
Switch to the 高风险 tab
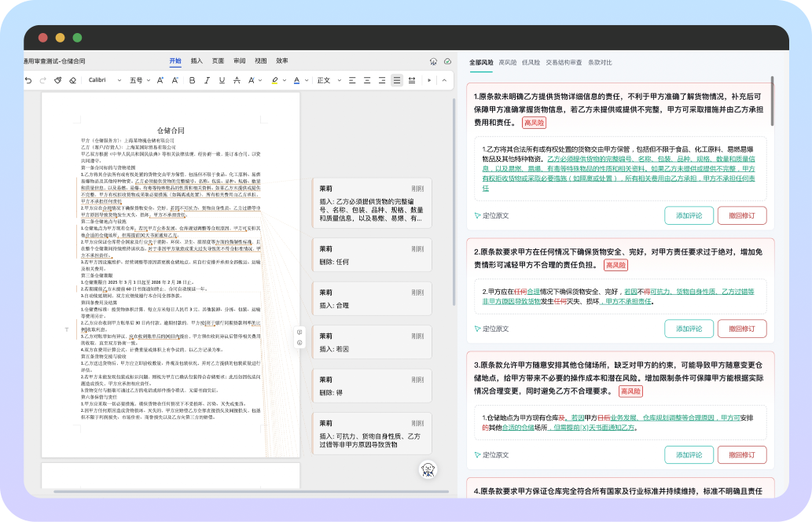tap(507, 62)
